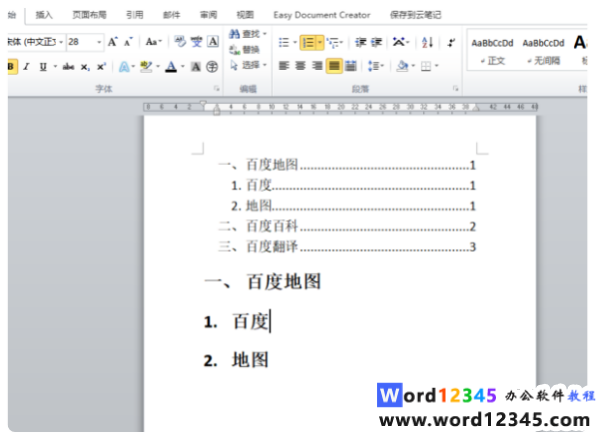
Task: Open the font name dropdown
Action: tap(61, 42)
